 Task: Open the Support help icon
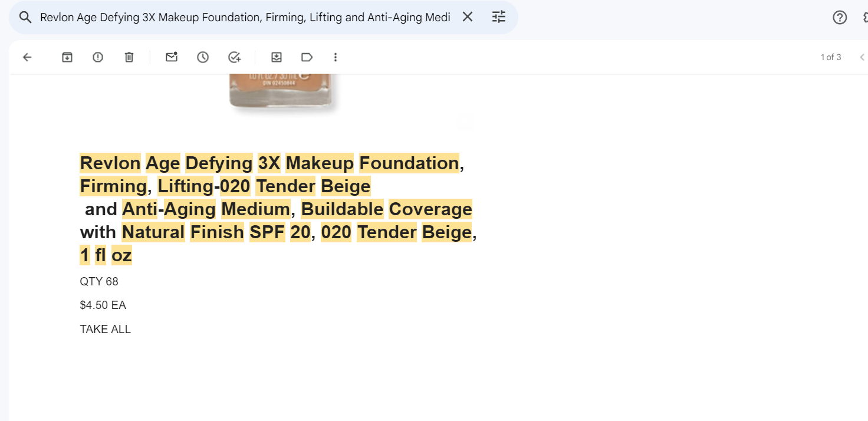pos(840,18)
